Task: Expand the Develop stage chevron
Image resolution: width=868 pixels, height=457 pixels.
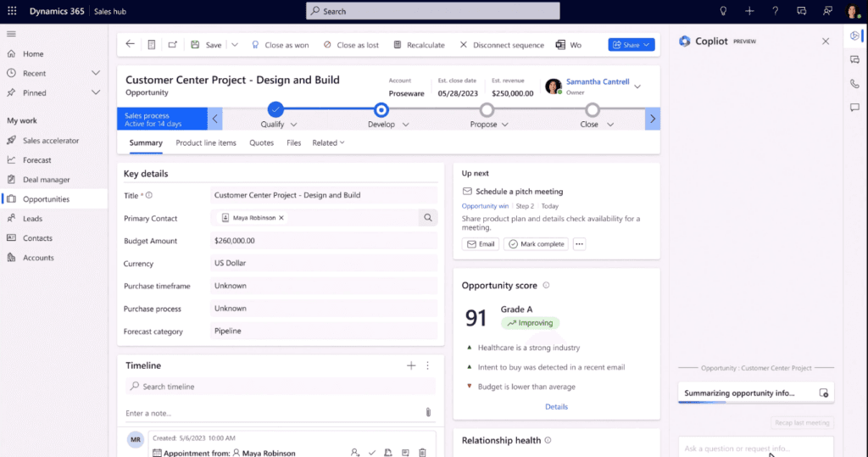Action: click(x=406, y=125)
